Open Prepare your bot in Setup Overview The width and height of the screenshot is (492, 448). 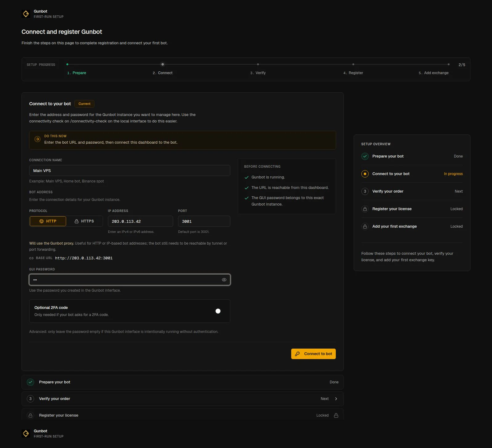coord(412,156)
